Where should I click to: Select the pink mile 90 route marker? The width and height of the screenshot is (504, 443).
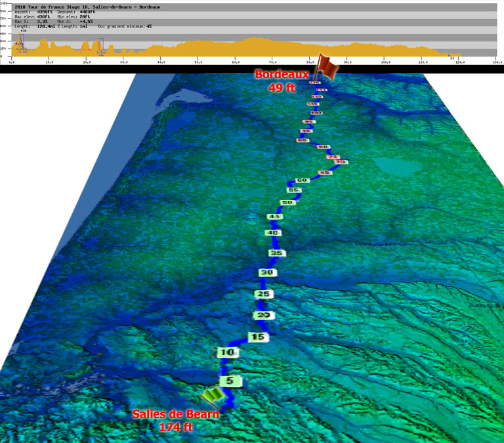point(306,131)
